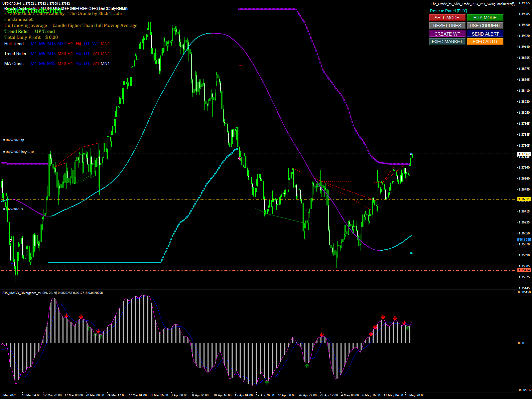Click the SEND ALERT button

485,34
